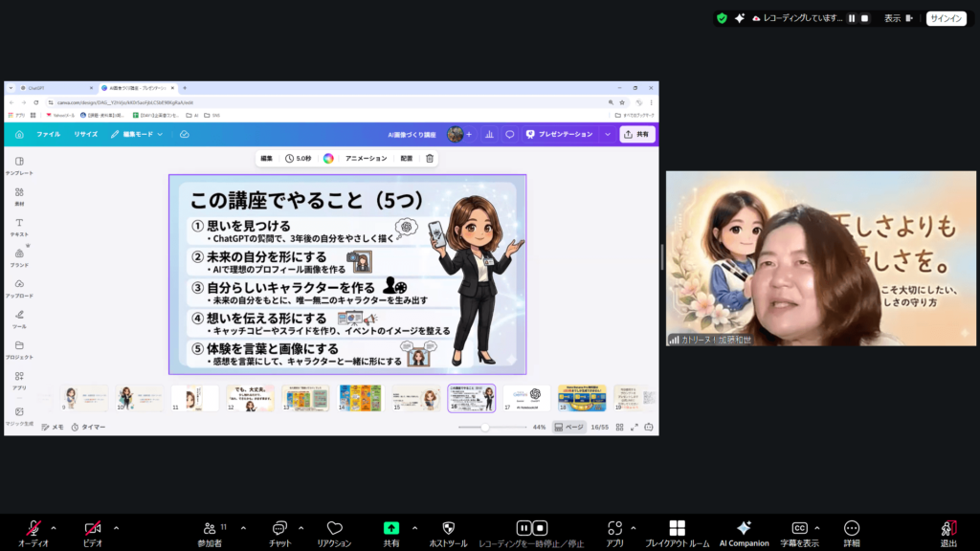980x551 pixels.
Task: Click the Canva comment bubble icon
Action: coord(510,135)
